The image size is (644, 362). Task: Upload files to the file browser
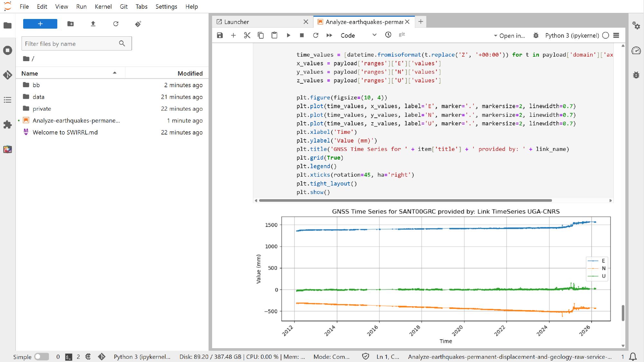pos(93,24)
